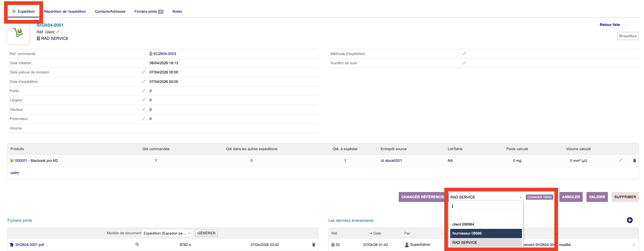Choose fournisseur 08686 from the dropdown

(x=486, y=233)
